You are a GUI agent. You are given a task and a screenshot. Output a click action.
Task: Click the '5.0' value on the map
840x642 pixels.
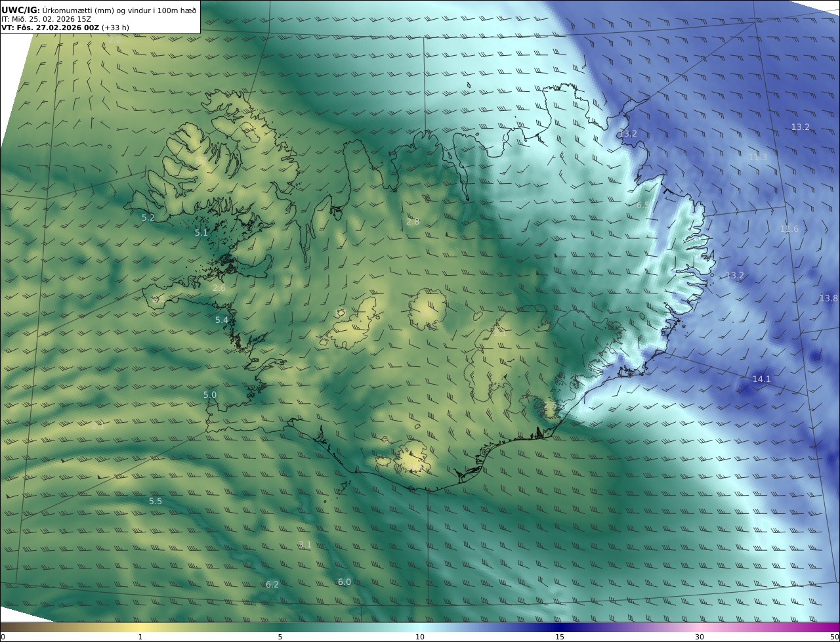(210, 395)
